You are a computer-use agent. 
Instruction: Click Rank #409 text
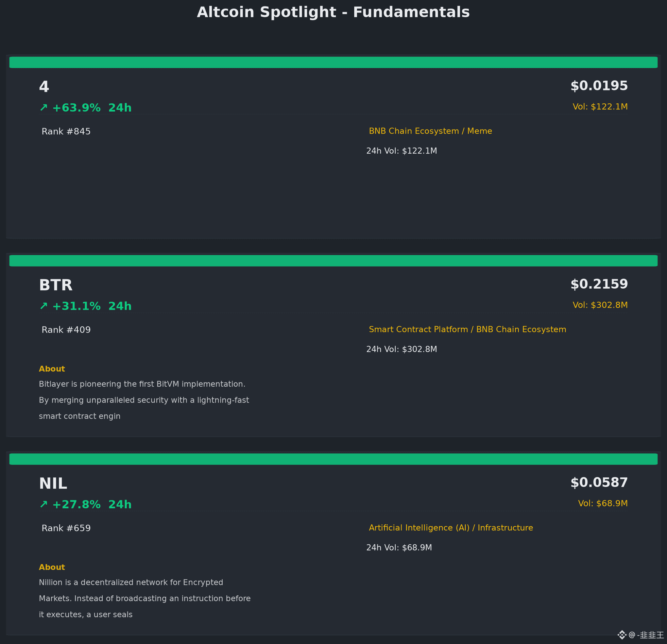click(66, 330)
